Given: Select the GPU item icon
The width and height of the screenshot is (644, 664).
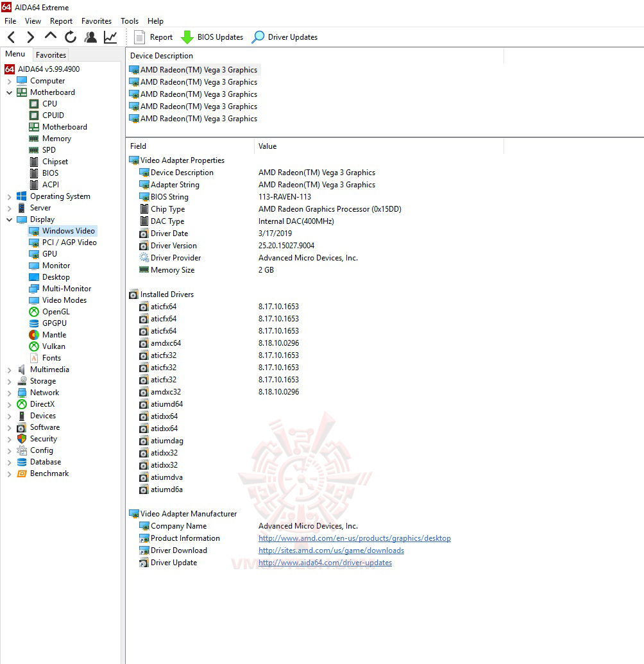Looking at the screenshot, I should 34,254.
